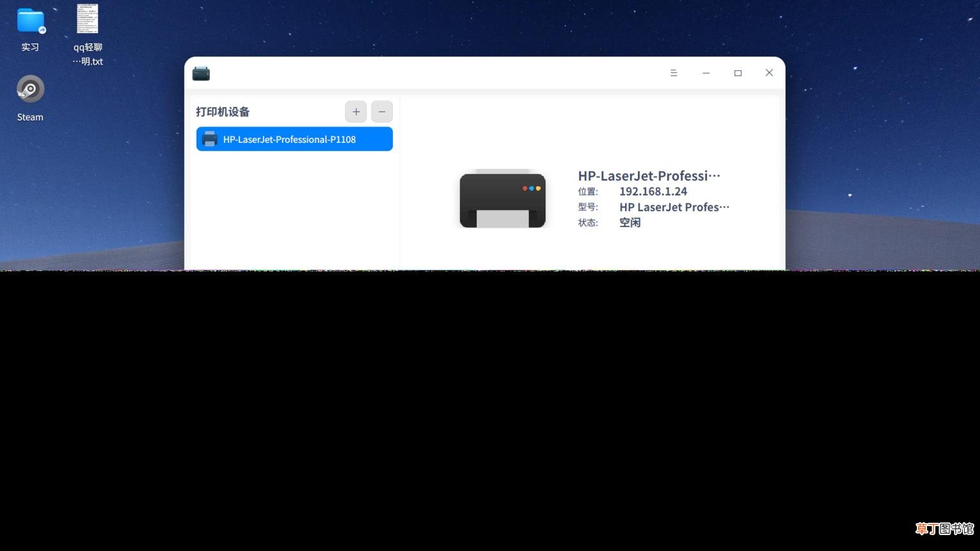Maximize the printer manager window
The image size is (980, 551).
tap(738, 73)
